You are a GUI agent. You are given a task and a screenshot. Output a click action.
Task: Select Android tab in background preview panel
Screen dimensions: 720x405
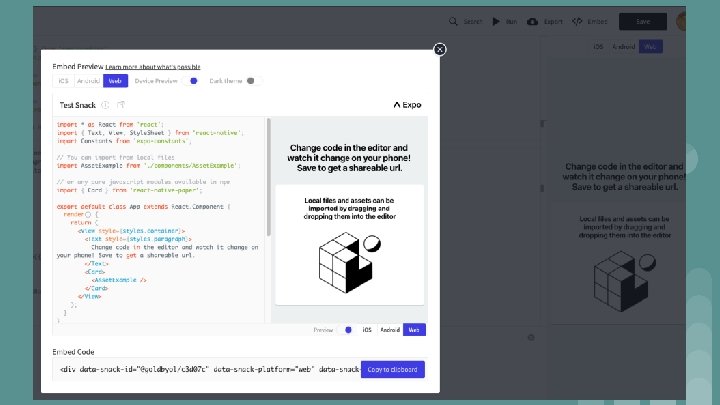click(x=623, y=47)
